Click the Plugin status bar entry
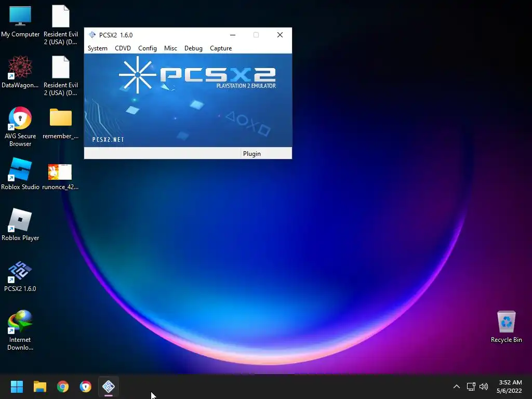Viewport: 532px width, 399px height. pos(252,153)
